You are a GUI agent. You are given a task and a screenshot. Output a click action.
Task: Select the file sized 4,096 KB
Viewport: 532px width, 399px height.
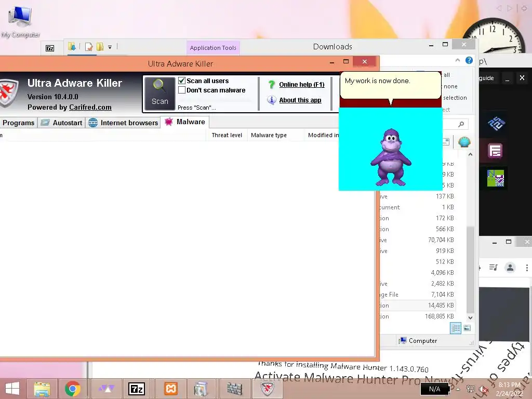click(417, 272)
